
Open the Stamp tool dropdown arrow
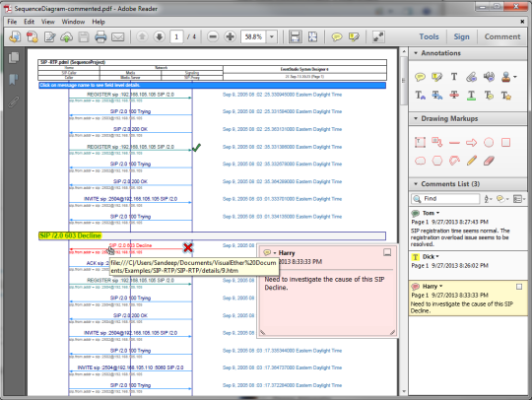tap(515, 77)
